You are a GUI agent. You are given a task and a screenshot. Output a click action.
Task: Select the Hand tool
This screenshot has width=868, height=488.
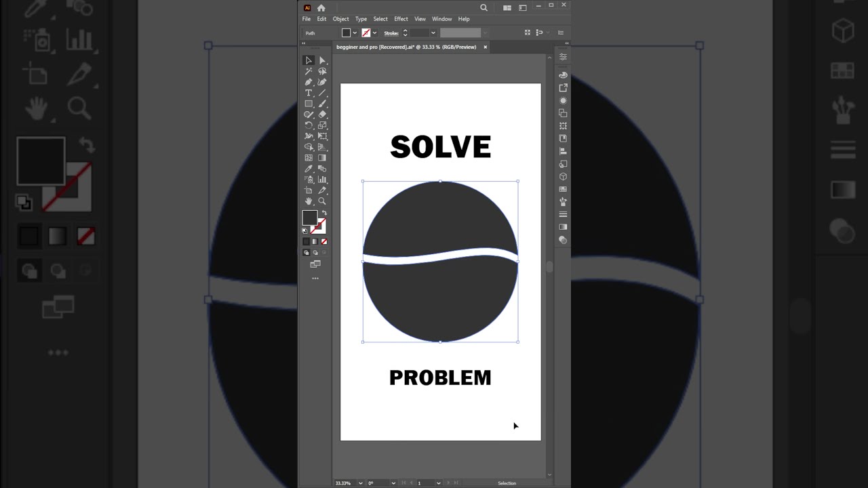309,201
